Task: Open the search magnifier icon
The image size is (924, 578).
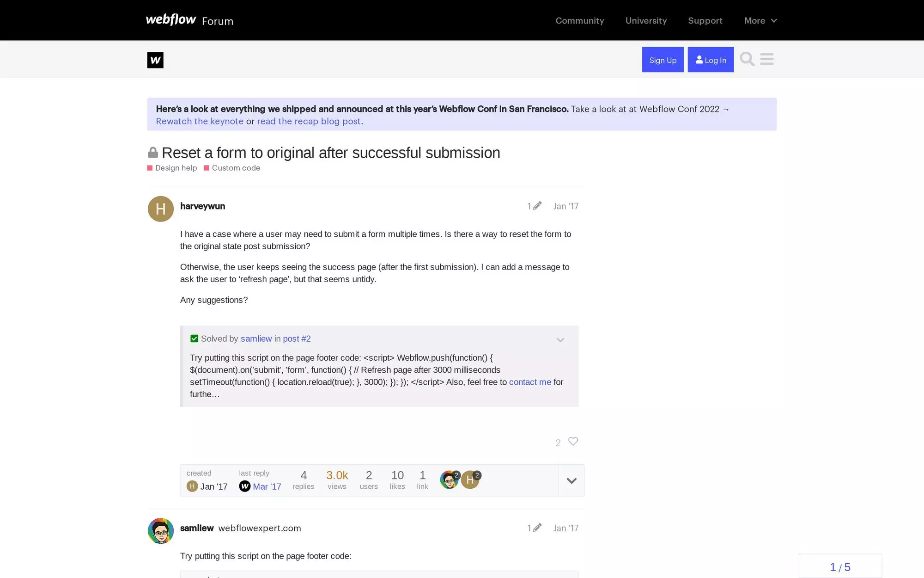Action: click(x=747, y=59)
